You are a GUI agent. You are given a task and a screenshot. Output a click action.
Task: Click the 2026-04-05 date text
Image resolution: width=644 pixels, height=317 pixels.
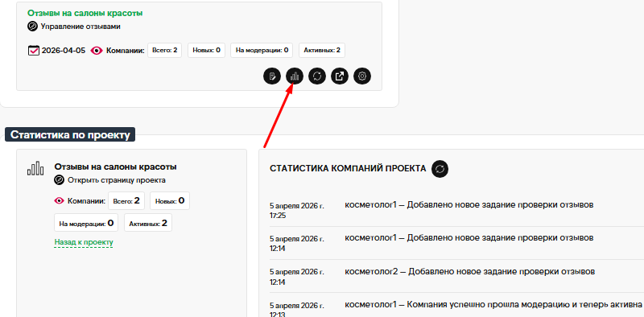pos(64,51)
